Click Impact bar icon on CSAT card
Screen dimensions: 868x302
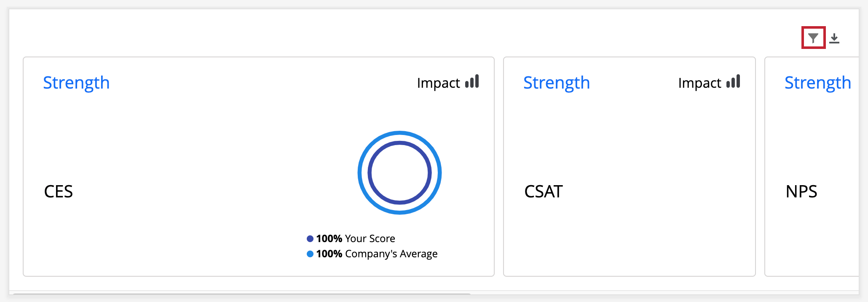click(x=733, y=81)
